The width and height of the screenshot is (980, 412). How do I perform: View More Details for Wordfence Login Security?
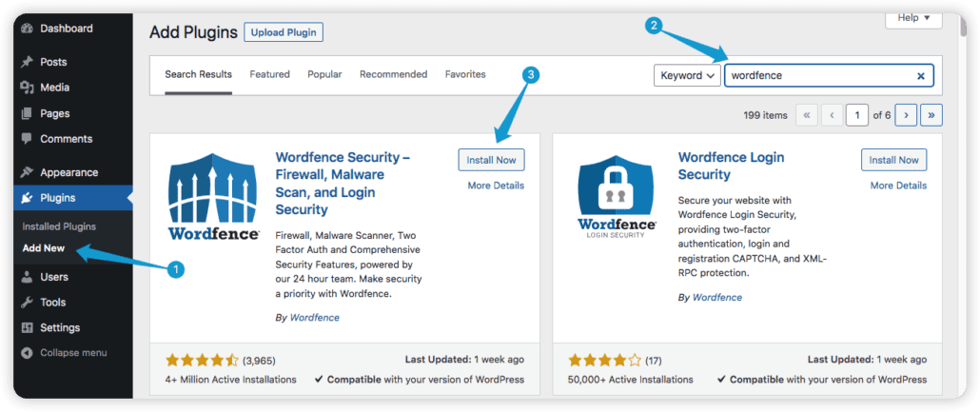pyautogui.click(x=898, y=186)
